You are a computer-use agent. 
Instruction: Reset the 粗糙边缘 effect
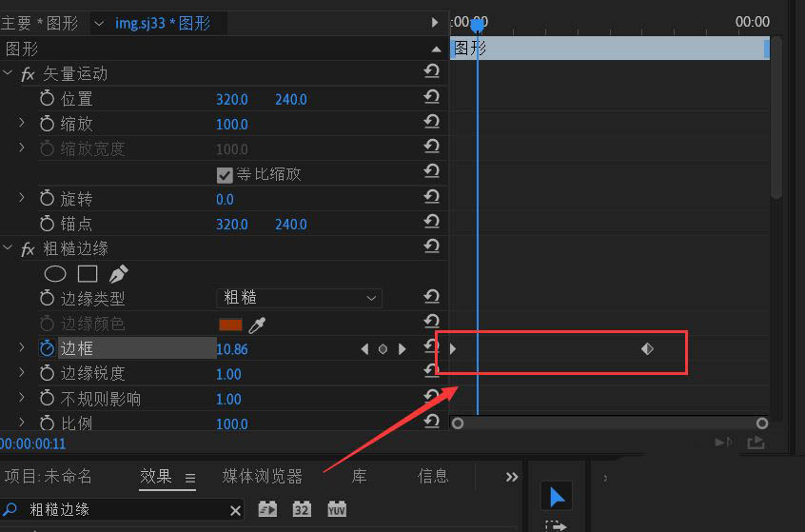[x=432, y=246]
